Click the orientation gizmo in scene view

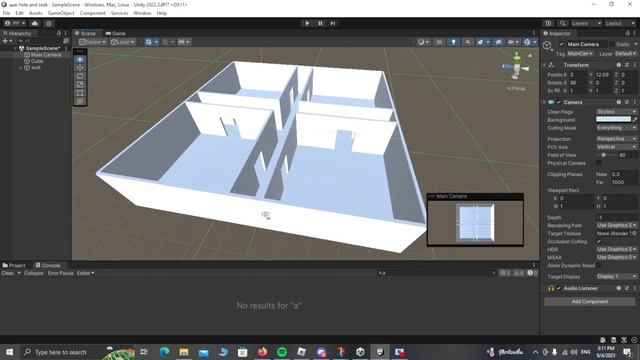coord(517,67)
